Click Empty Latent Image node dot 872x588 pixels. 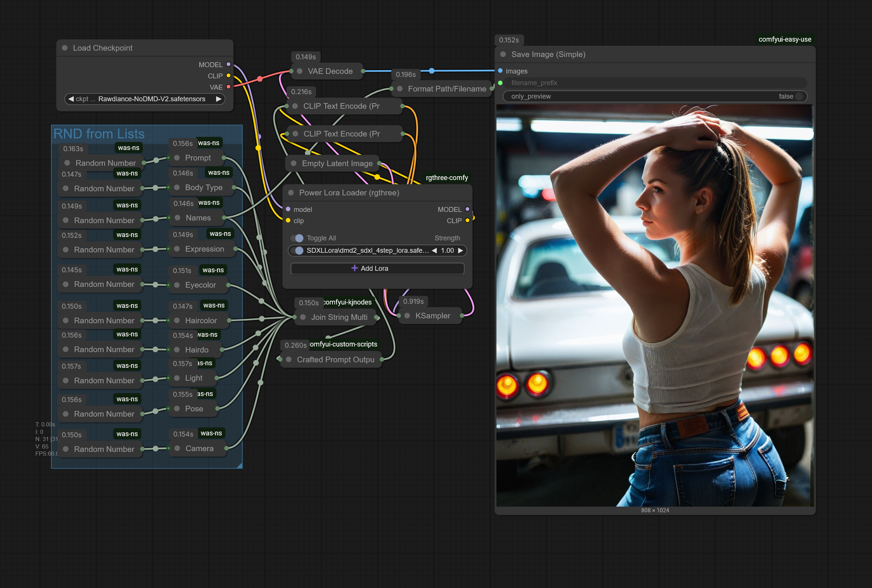(x=294, y=163)
